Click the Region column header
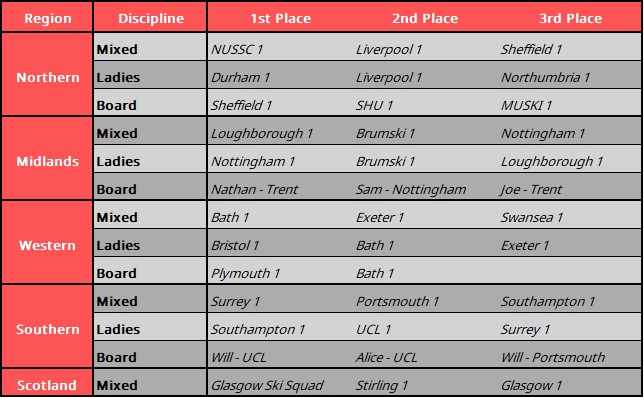Screen dimensions: 644x398 (47, 18)
